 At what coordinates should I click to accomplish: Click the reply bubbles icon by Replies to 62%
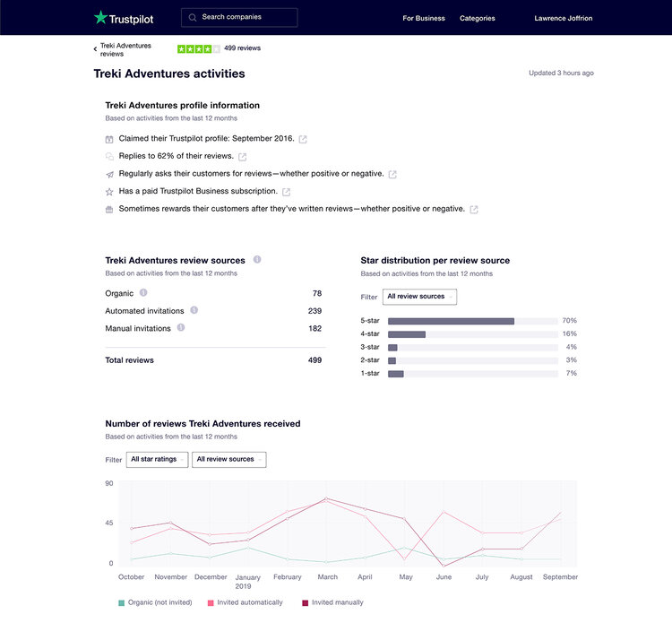[109, 157]
